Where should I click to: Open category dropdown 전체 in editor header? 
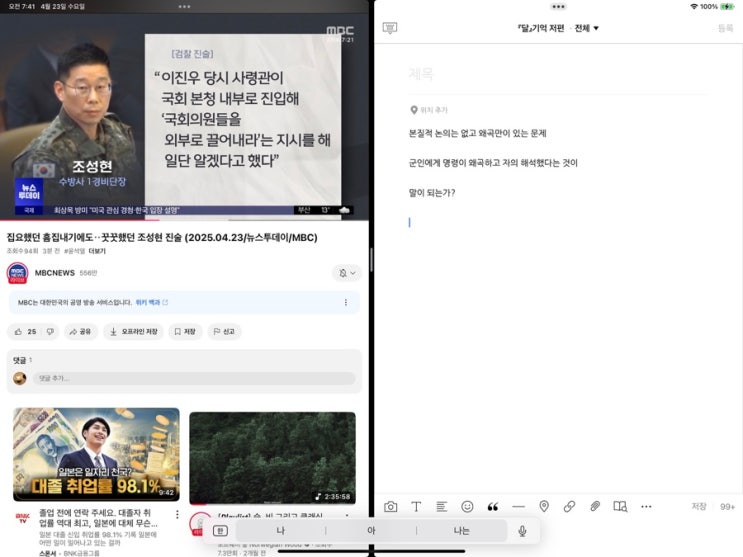click(587, 28)
